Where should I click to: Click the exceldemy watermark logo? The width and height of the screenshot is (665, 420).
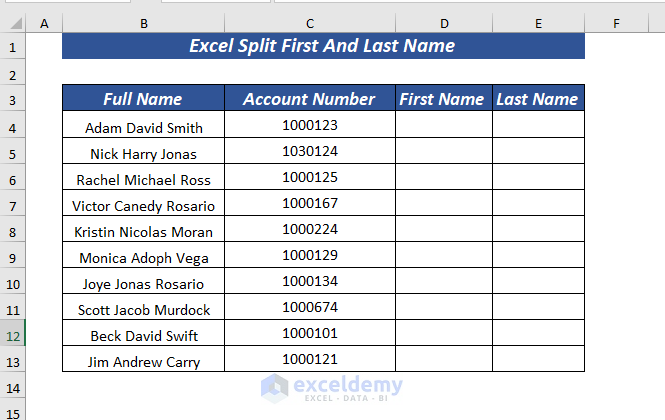pos(331,386)
